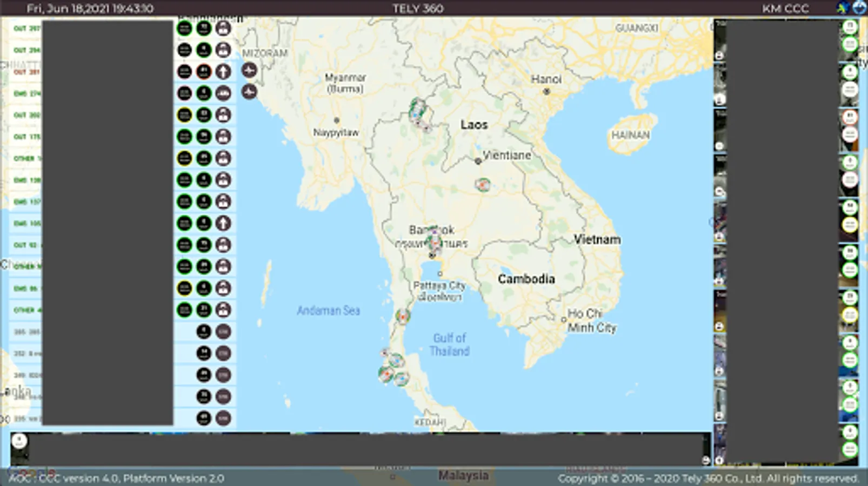Click the AOC : CCC version 4.0 footer text
The height and width of the screenshot is (486, 868).
pos(116,478)
